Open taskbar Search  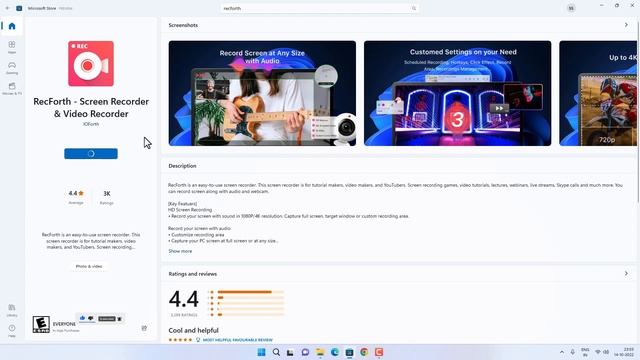(276, 352)
